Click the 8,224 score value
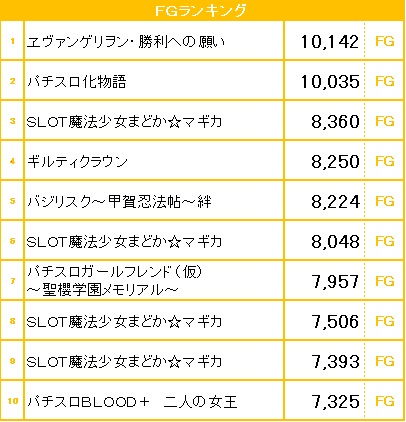 click(x=335, y=202)
